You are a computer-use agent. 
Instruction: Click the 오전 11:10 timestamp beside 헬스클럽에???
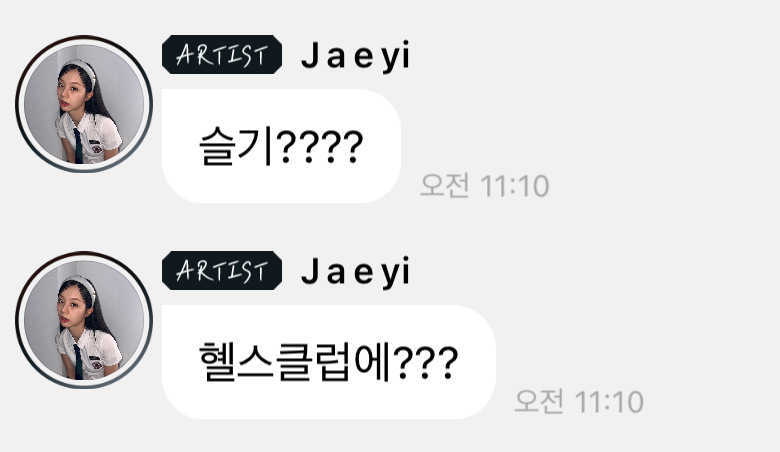[x=579, y=401]
